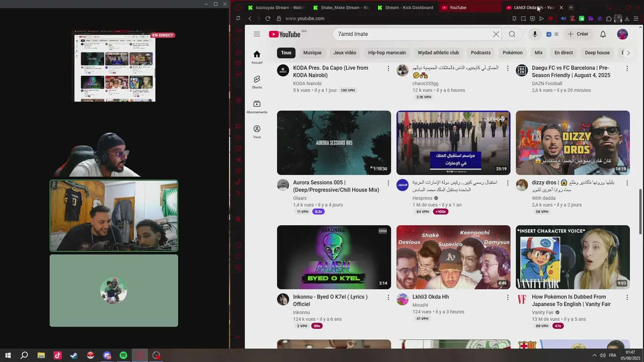Click the YouTube search input field

click(x=413, y=34)
